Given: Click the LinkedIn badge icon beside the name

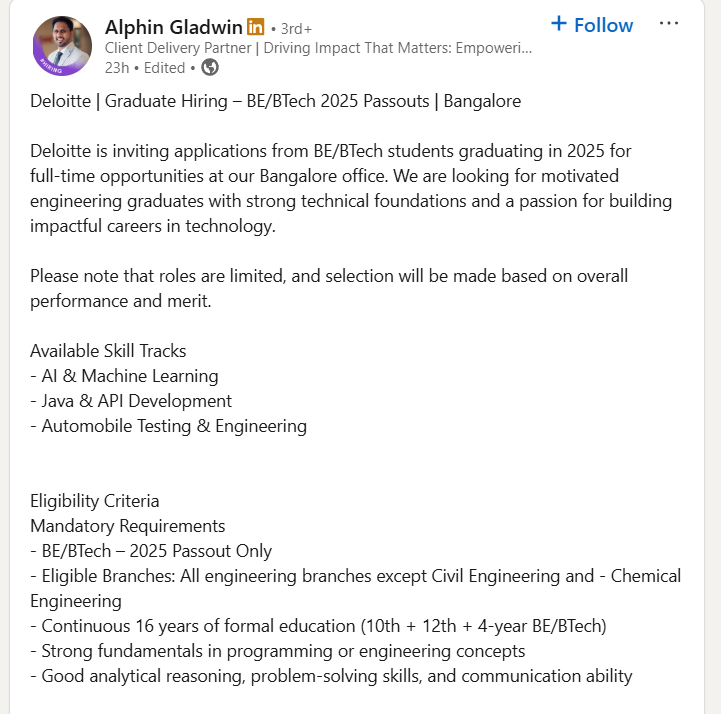Looking at the screenshot, I should (256, 26).
